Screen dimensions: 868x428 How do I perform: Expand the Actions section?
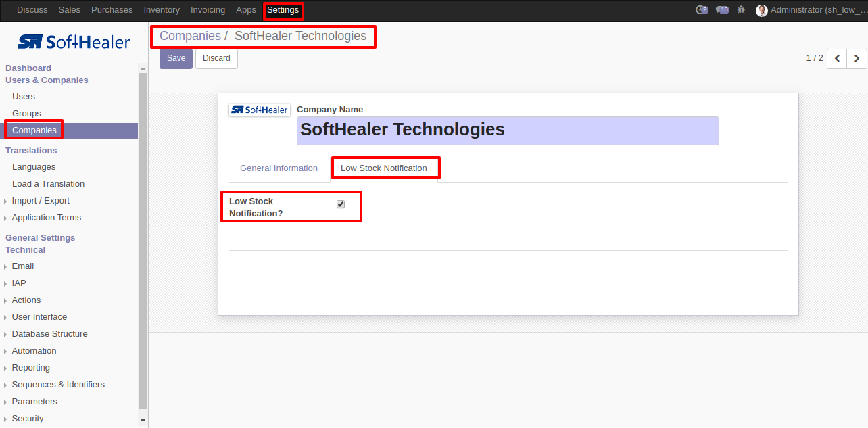(26, 300)
